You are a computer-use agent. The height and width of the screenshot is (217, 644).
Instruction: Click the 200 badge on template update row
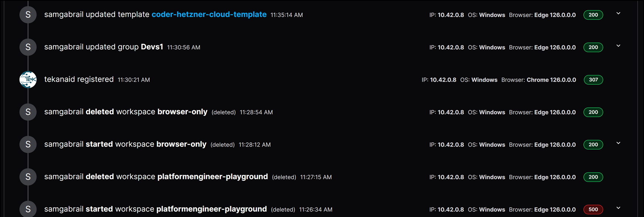pyautogui.click(x=593, y=15)
